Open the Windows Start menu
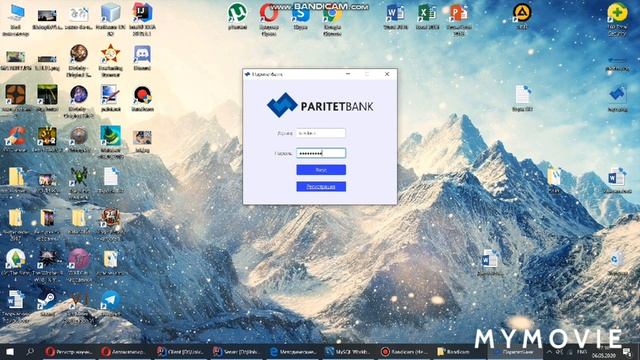 tap(10, 351)
